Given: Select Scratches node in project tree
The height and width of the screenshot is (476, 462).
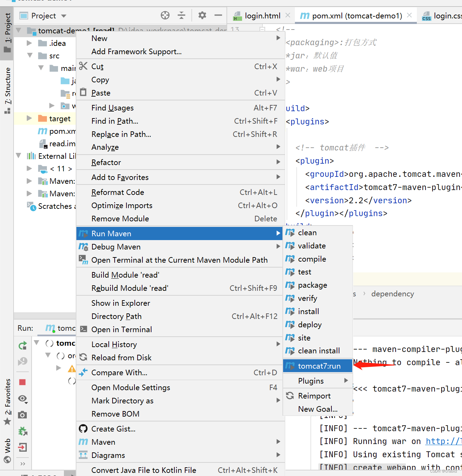Looking at the screenshot, I should pos(51,206).
